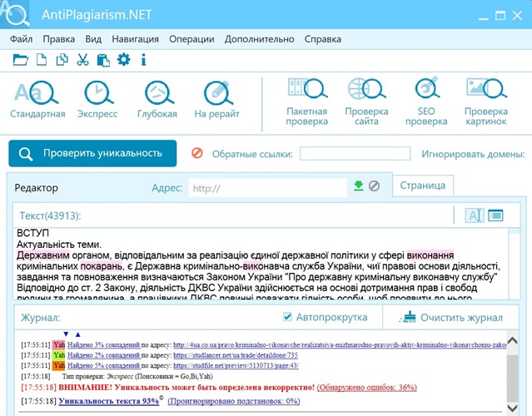532x416 pixels.
Task: Click orange Yah badge of 5% row
Action: coord(59,365)
